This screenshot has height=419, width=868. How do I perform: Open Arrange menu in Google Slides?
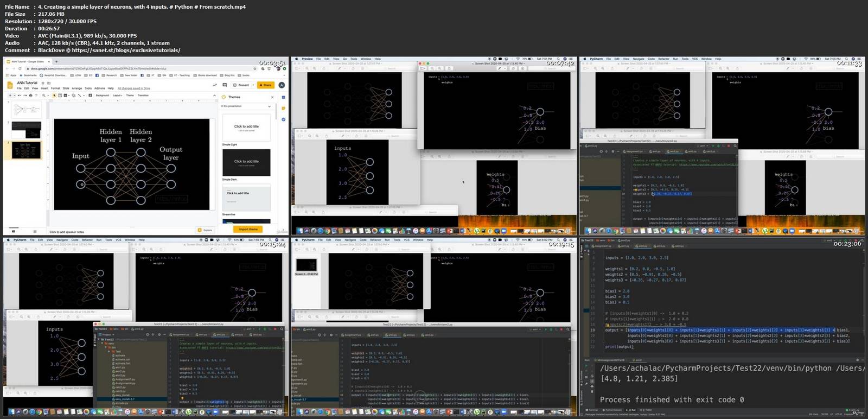pos(77,88)
